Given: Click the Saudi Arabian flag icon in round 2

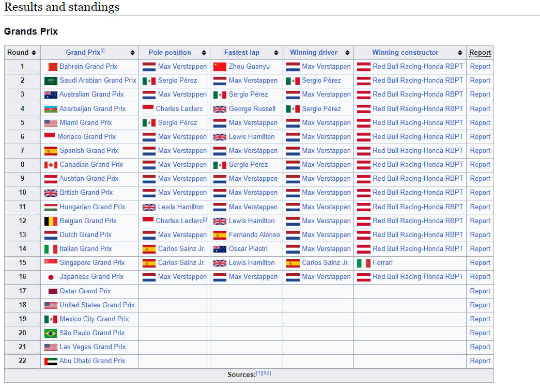Looking at the screenshot, I should pyautogui.click(x=51, y=81).
